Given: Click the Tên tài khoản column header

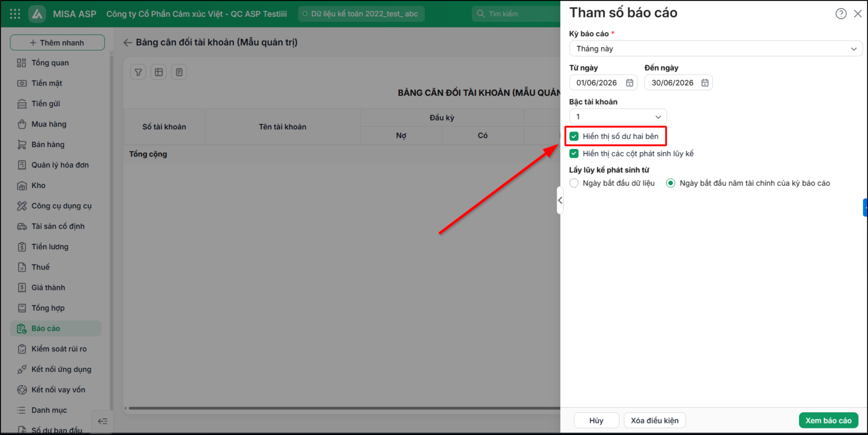Looking at the screenshot, I should pos(283,127).
